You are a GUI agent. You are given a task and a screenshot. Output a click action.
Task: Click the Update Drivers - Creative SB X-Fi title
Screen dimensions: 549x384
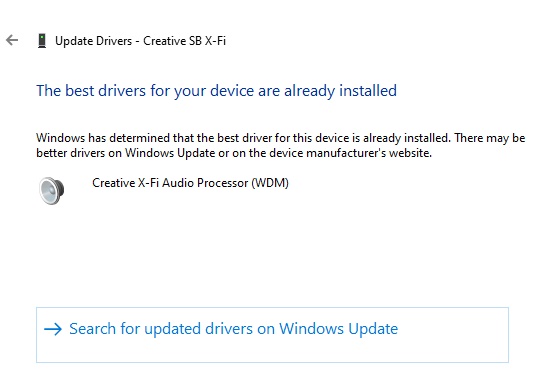click(140, 41)
